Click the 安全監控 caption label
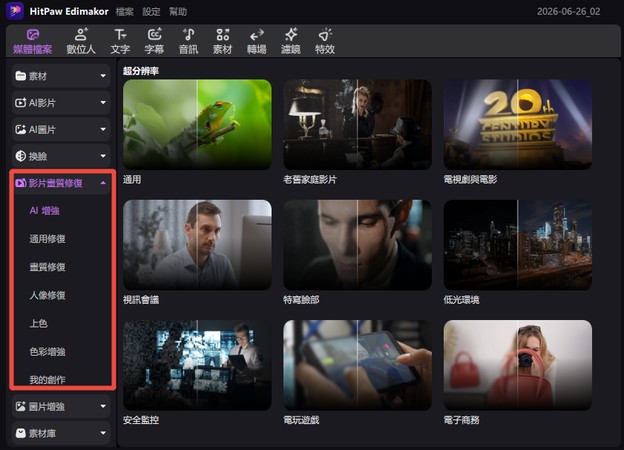Screen dimensions: 624x450 (x=141, y=420)
